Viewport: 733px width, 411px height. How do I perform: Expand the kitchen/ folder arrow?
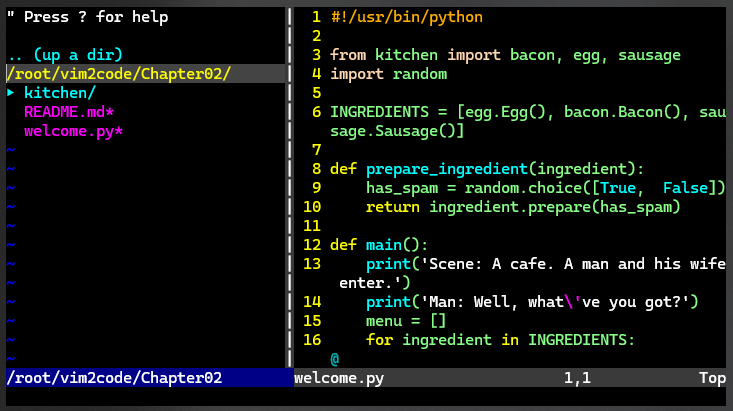pos(11,93)
